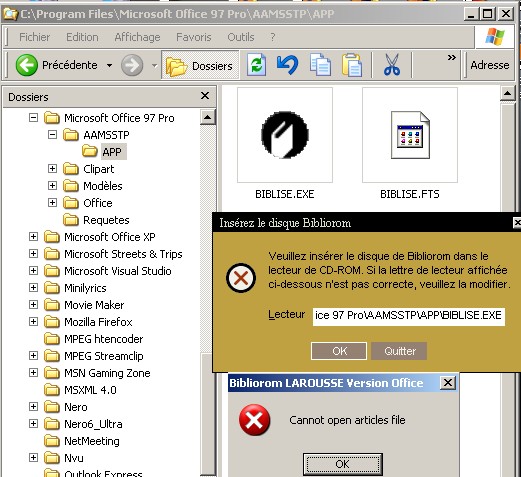The image size is (521, 477).
Task: Click OK in Insérez le disque dialog
Action: [339, 351]
